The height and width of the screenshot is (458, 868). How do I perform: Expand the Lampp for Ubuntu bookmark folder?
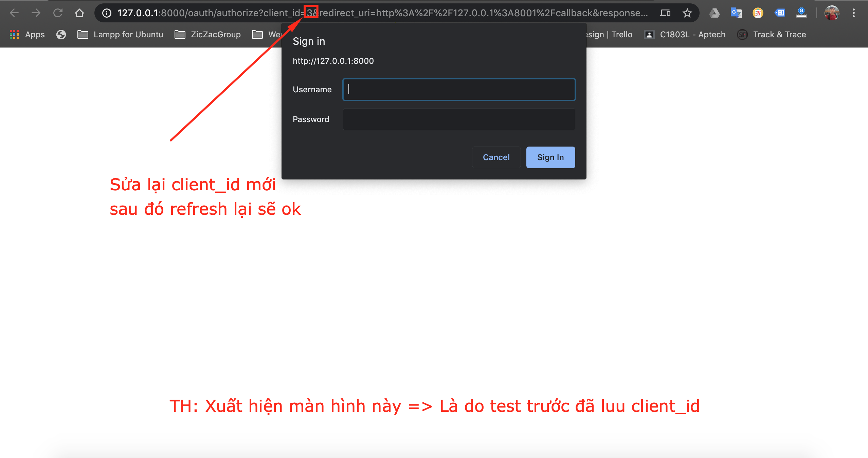click(121, 35)
